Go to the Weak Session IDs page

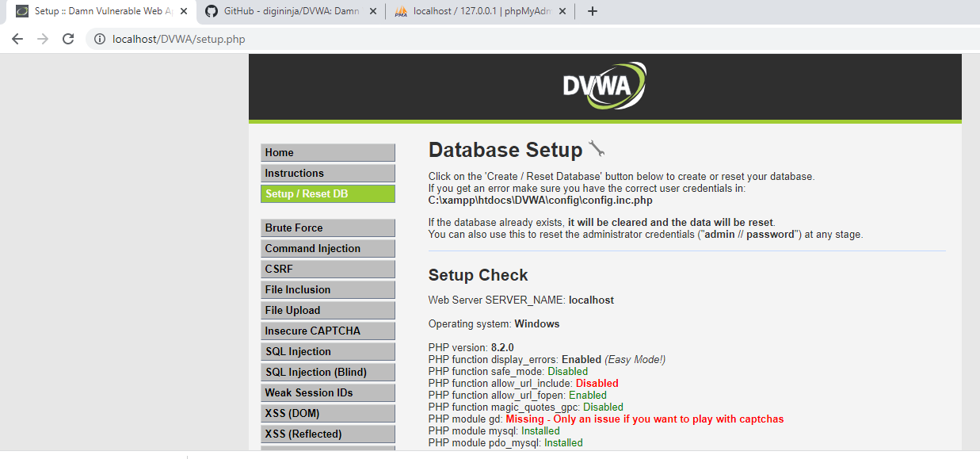[x=328, y=393]
